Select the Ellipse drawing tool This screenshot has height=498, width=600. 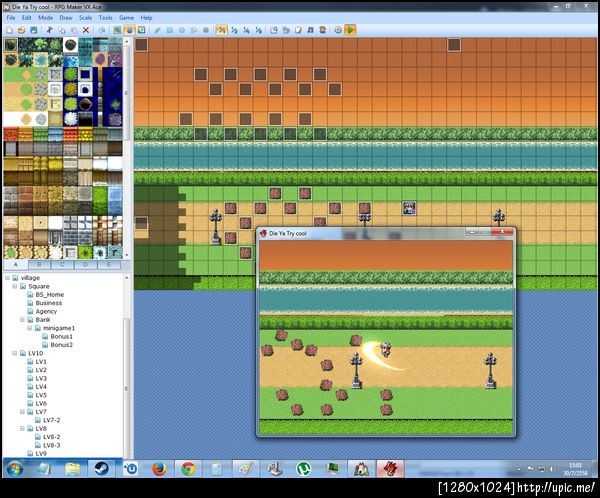pyautogui.click(x=182, y=30)
